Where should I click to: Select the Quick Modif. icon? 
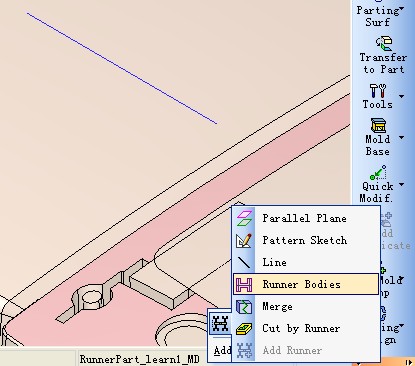tap(378, 173)
